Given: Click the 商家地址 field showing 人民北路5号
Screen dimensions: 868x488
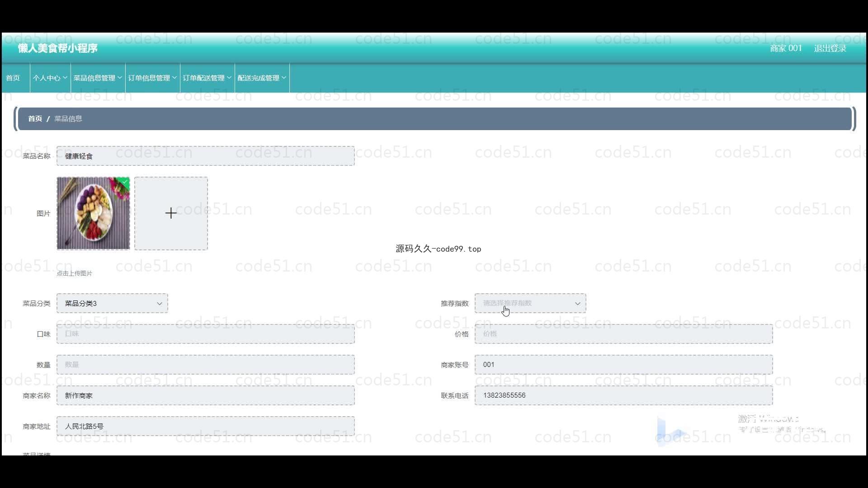Looking at the screenshot, I should tap(206, 426).
